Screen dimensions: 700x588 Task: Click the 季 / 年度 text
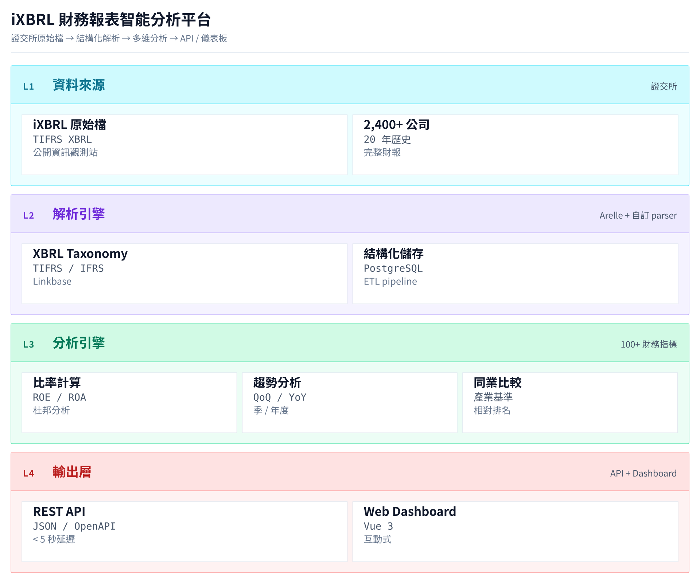271,410
